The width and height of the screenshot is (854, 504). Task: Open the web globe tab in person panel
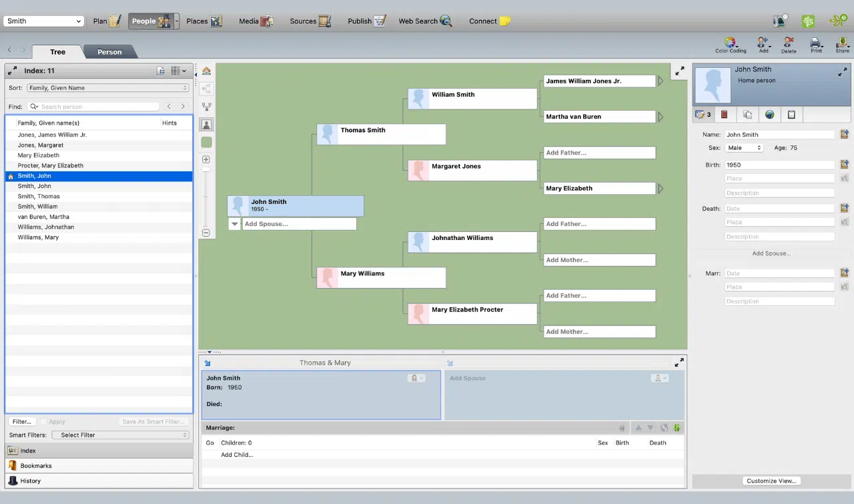pyautogui.click(x=769, y=115)
